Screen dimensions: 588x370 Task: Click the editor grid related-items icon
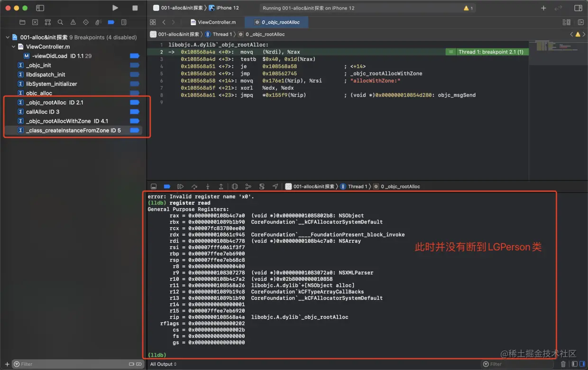click(x=153, y=22)
